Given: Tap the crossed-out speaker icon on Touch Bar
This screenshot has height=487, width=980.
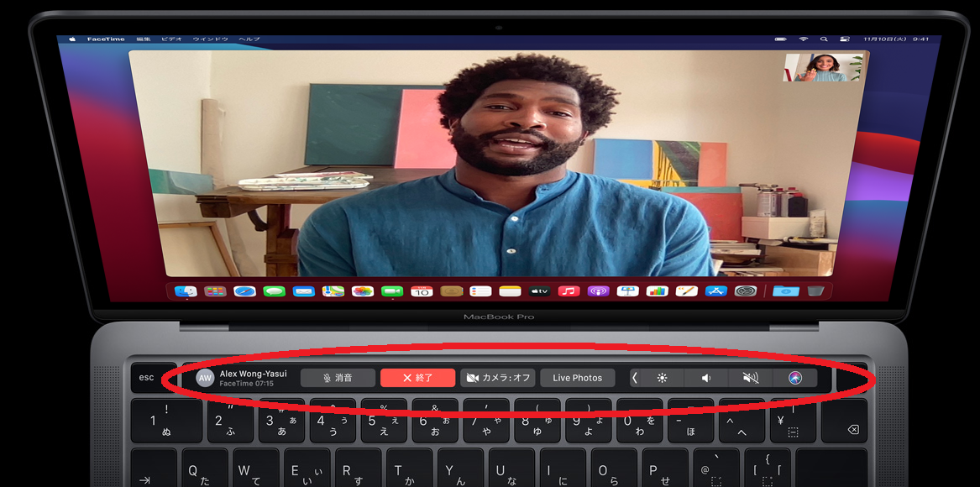Looking at the screenshot, I should [751, 378].
